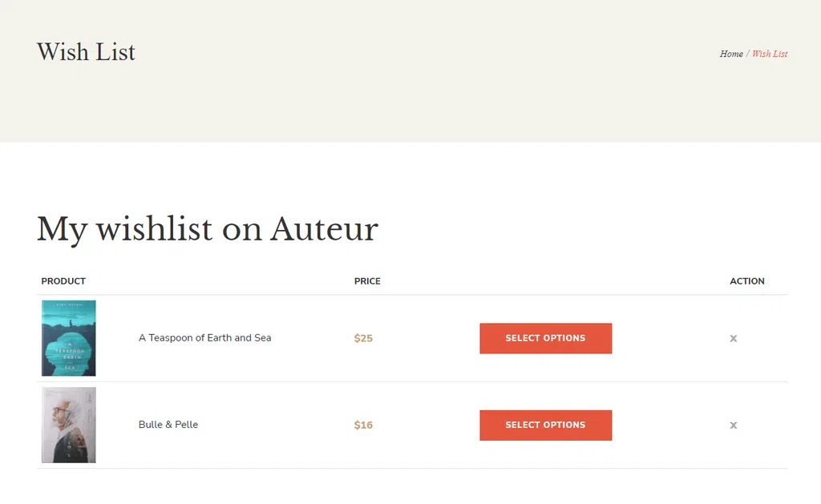Viewport: 821px width, 504px height.
Task: Click the My wishlist on Auteur heading
Action: point(208,229)
